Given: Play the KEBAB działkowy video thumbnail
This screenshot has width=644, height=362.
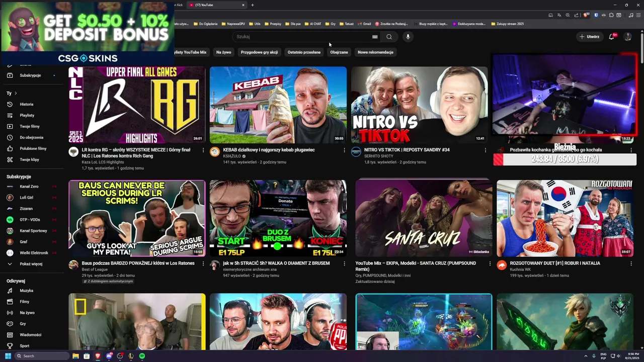Looking at the screenshot, I should click(x=278, y=105).
